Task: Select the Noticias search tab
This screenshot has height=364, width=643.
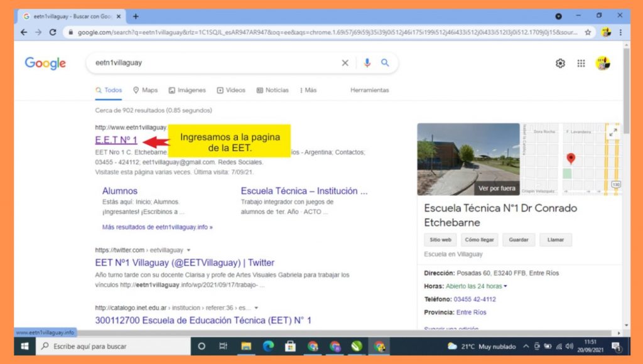Action: [x=273, y=90]
